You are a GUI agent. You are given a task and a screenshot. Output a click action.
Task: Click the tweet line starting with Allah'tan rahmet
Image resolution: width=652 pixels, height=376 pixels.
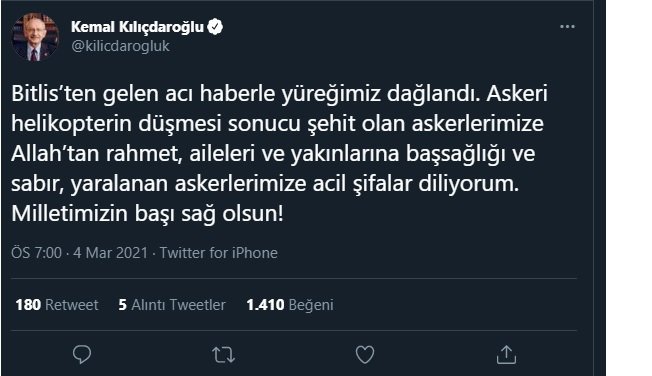coord(273,154)
